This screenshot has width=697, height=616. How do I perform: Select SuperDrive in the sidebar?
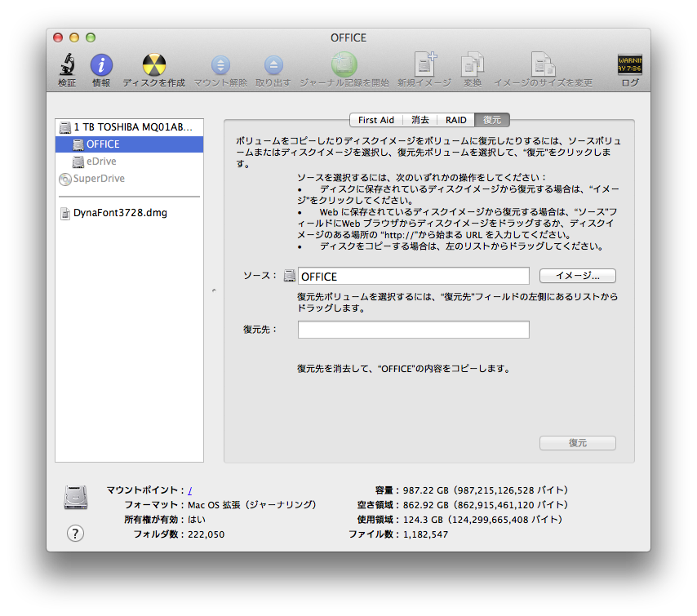coord(129,179)
